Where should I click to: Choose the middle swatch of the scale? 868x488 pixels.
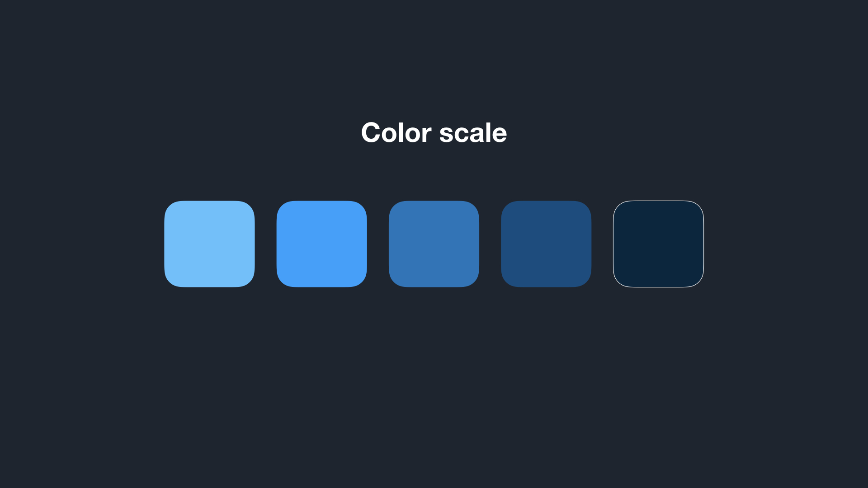pos(434,244)
